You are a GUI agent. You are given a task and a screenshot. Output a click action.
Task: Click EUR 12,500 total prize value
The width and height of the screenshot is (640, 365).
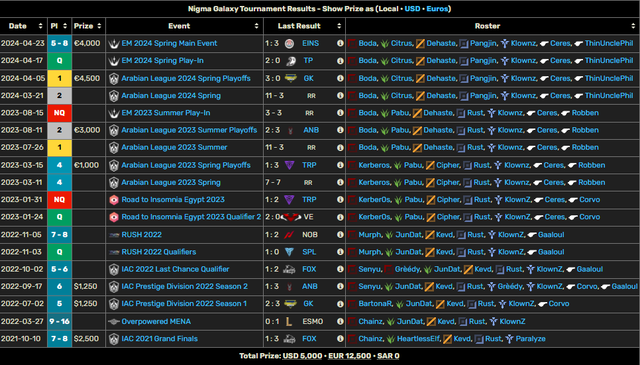[349, 356]
